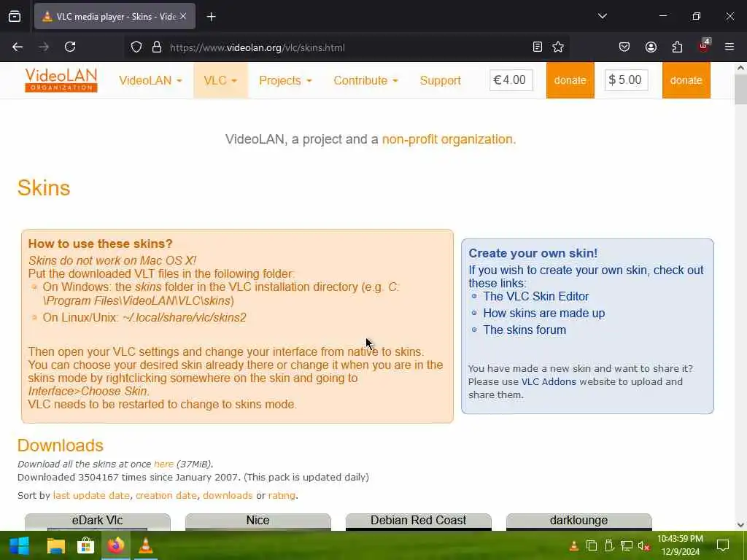Screen dimensions: 747x560
Task: Expand the VideoLAN nav dropdown
Action: [150, 80]
